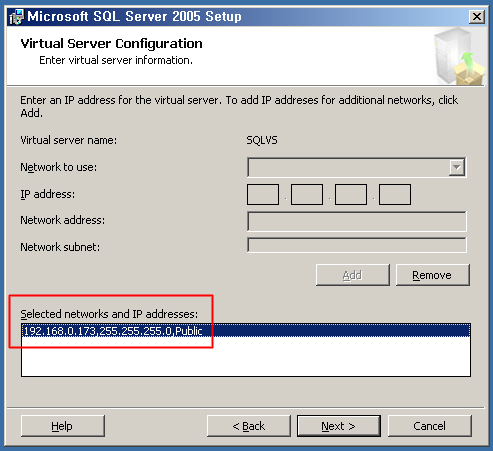Screen dimensions: 493x451
Task: Click the Virtual Server Configuration heading
Action: tap(111, 44)
